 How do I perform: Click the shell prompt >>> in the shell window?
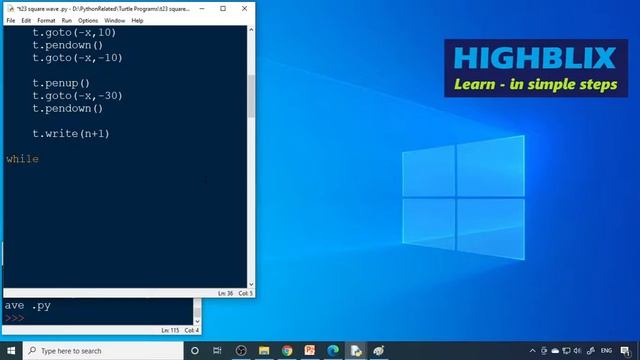point(15,318)
